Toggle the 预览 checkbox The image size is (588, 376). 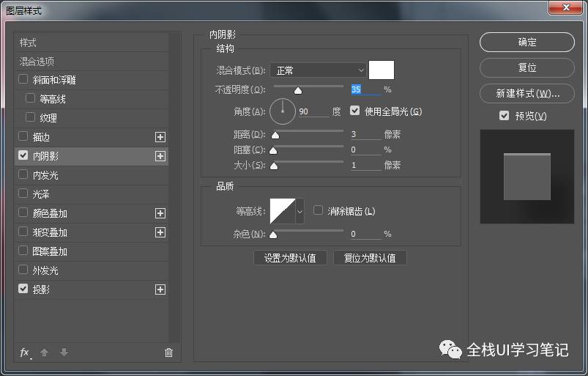pos(504,116)
